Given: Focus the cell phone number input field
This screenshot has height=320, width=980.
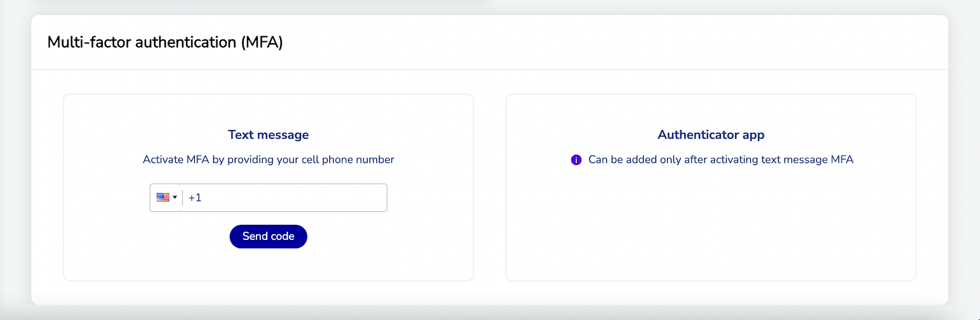Looking at the screenshot, I should coord(286,197).
